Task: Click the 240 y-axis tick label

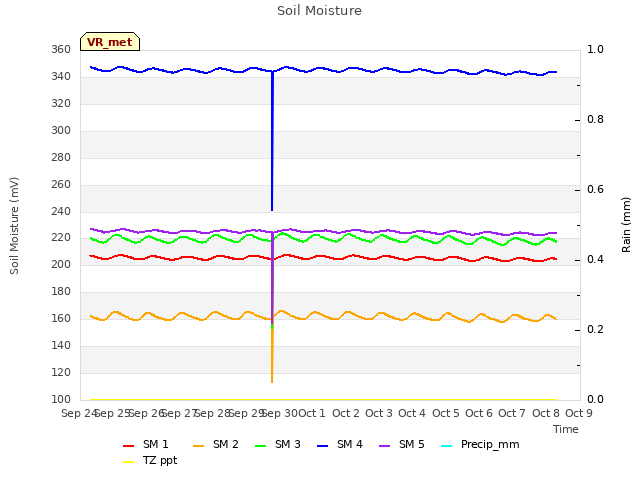Action: point(61,211)
